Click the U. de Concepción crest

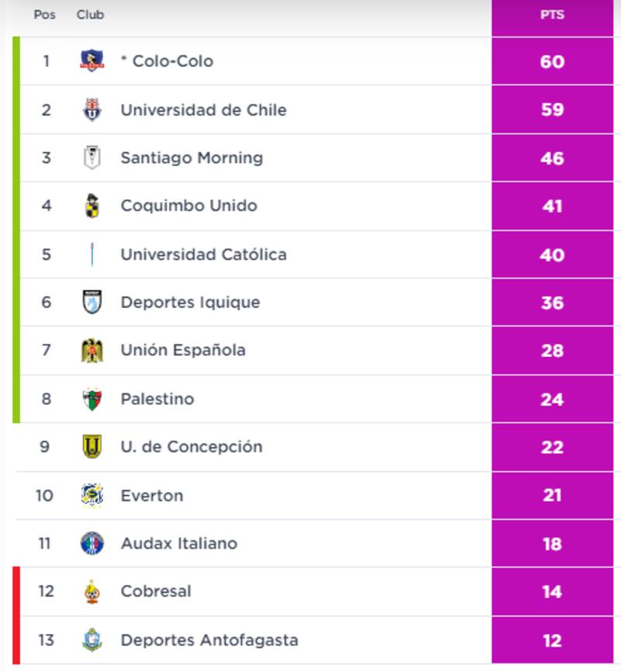pyautogui.click(x=92, y=447)
